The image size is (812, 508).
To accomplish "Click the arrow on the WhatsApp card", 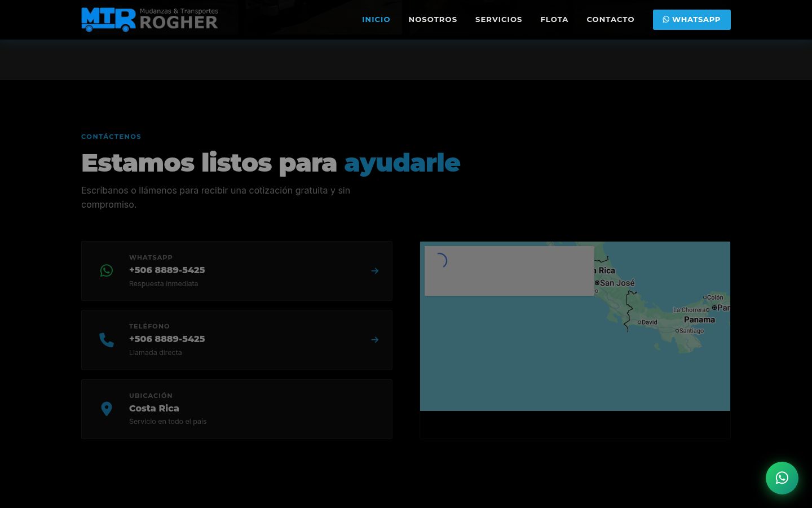I will point(374,271).
